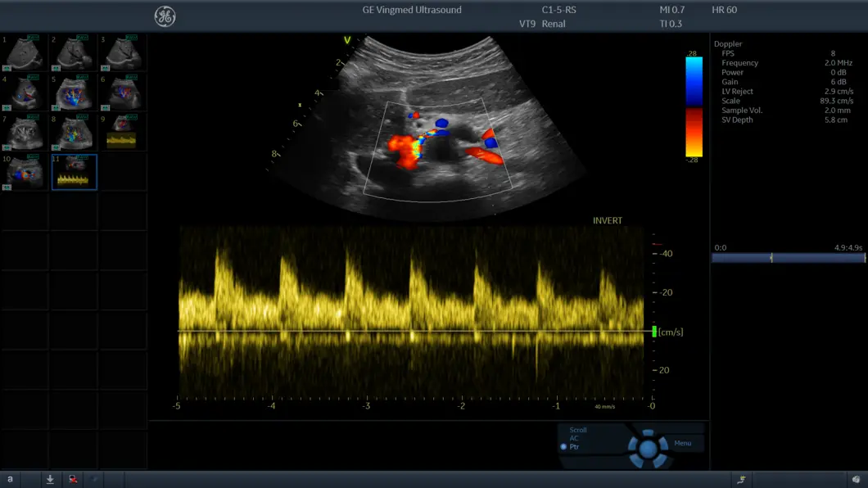Select thumbnail 1 grayscale liver image

click(24, 53)
